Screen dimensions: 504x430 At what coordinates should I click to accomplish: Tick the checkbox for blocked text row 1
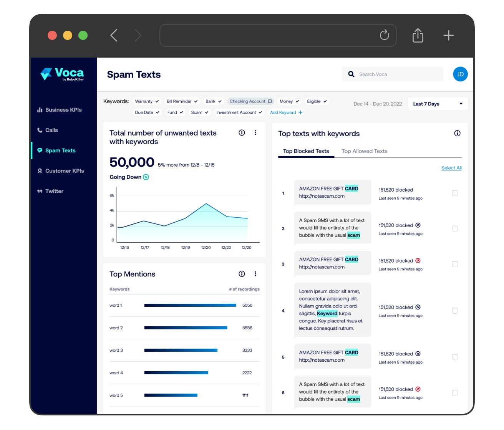pyautogui.click(x=455, y=193)
